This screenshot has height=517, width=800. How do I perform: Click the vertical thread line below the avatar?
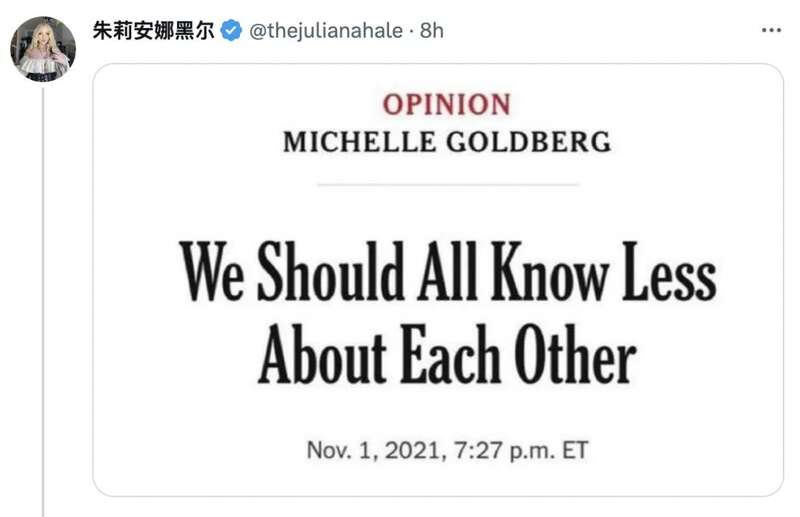click(43, 300)
